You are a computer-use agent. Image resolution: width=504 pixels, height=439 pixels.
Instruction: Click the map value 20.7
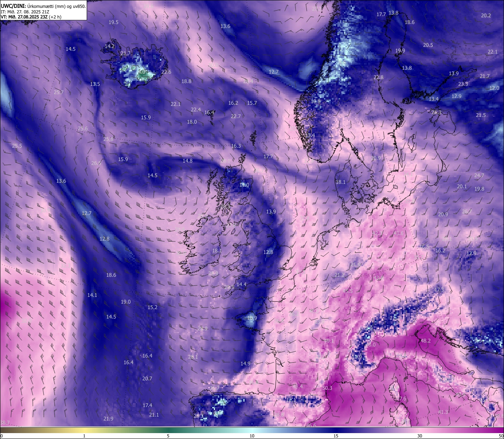(x=147, y=379)
